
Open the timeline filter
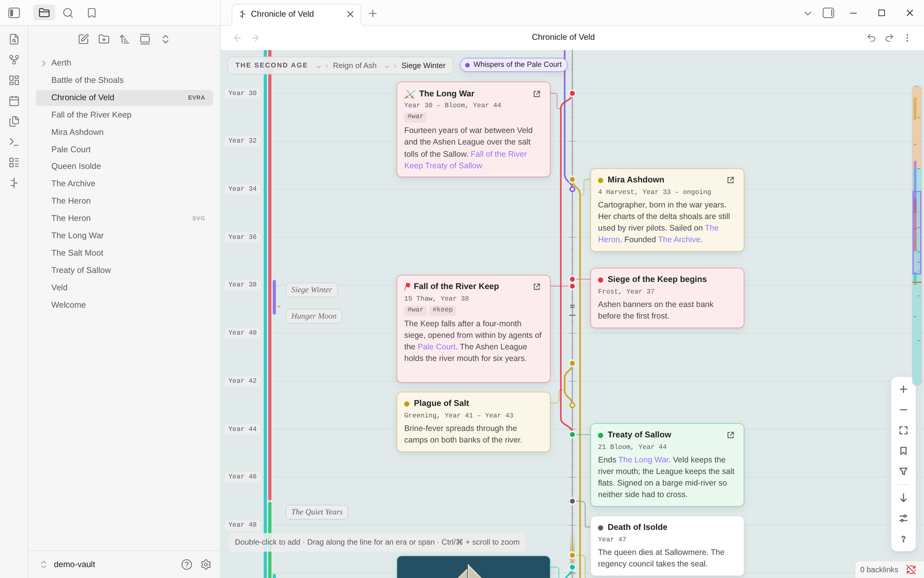click(903, 472)
